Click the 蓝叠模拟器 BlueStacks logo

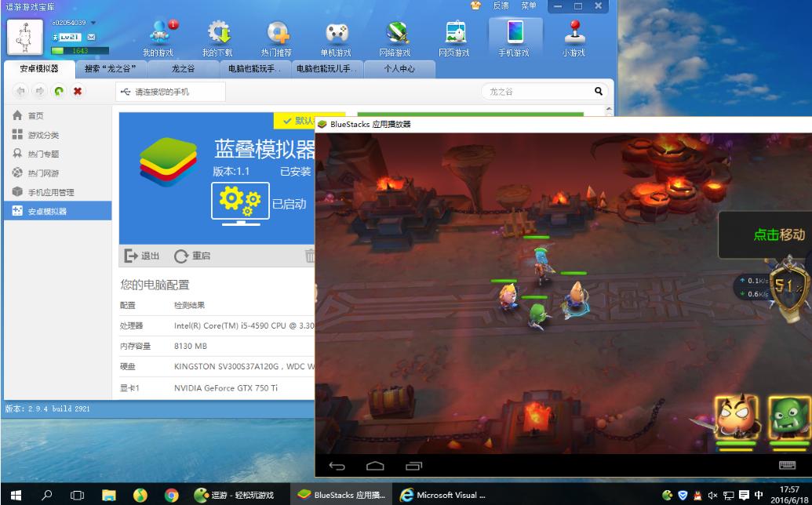[169, 162]
